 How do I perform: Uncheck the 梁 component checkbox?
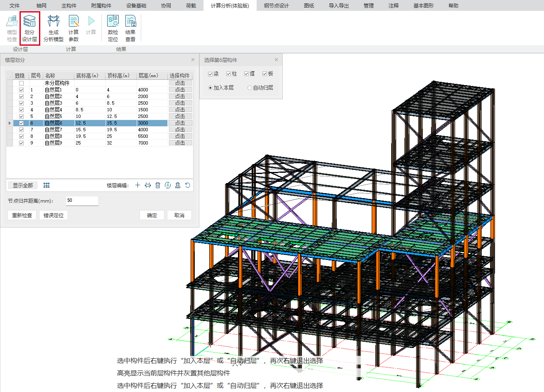pos(210,74)
